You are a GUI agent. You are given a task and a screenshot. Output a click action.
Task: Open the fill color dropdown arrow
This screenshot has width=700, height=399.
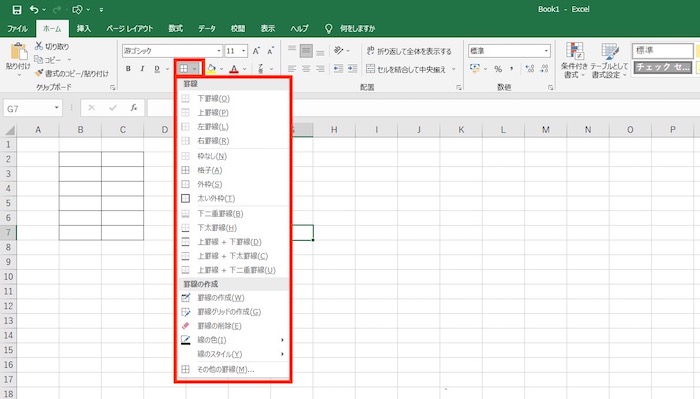[221, 69]
